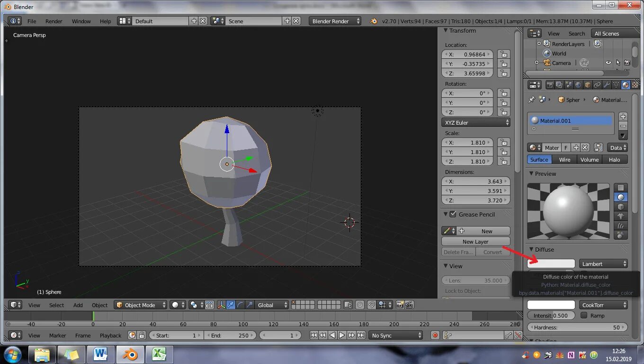
Task: Toggle lock on Scale Y
Action: [504, 152]
